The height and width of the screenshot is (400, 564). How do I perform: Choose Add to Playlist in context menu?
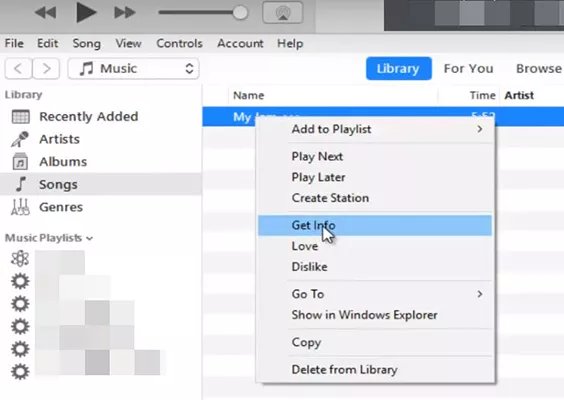375,129
